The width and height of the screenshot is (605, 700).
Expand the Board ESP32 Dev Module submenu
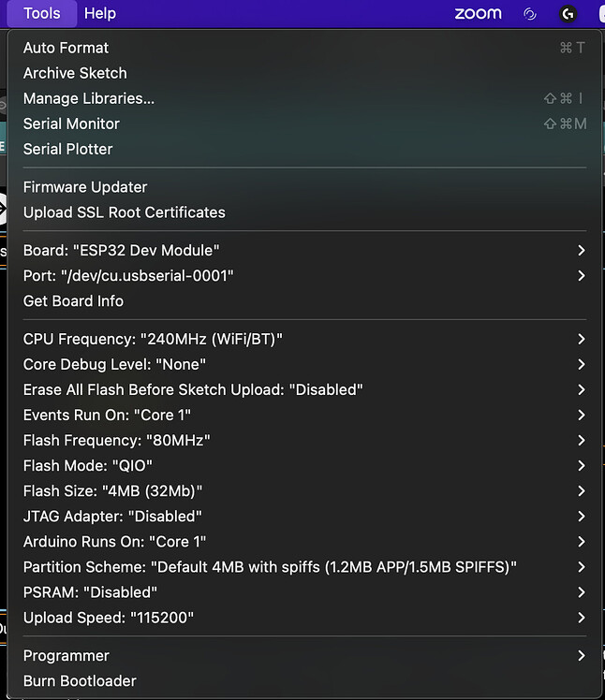[x=304, y=251]
